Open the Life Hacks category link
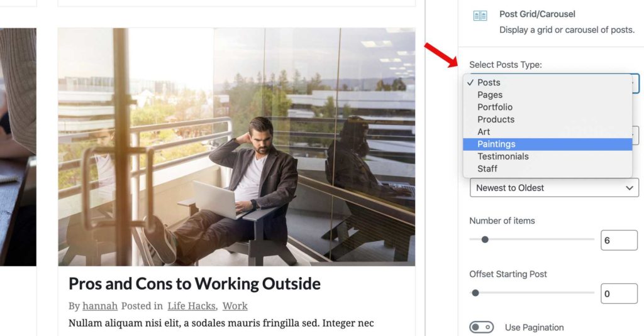Image resolution: width=644 pixels, height=336 pixels. pos(191,306)
